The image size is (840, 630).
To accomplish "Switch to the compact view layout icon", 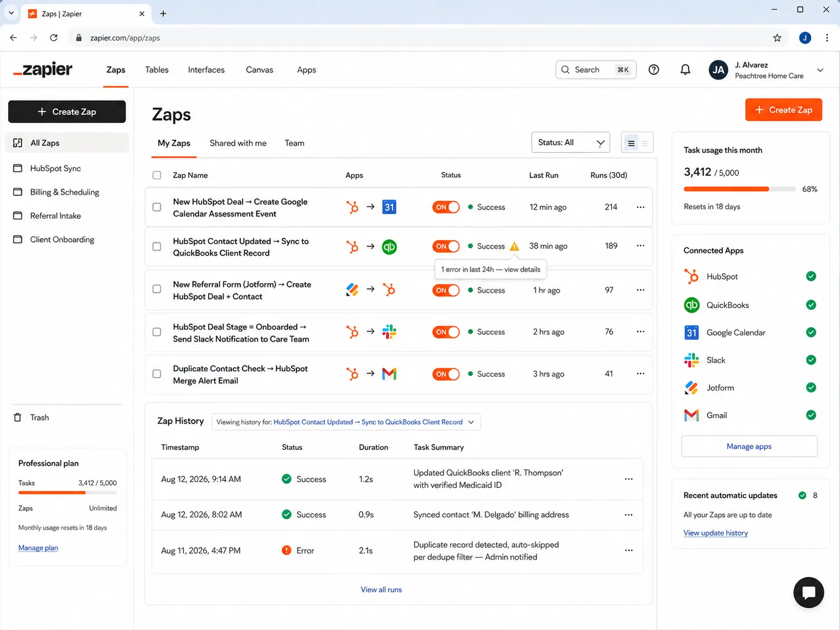I will 645,143.
